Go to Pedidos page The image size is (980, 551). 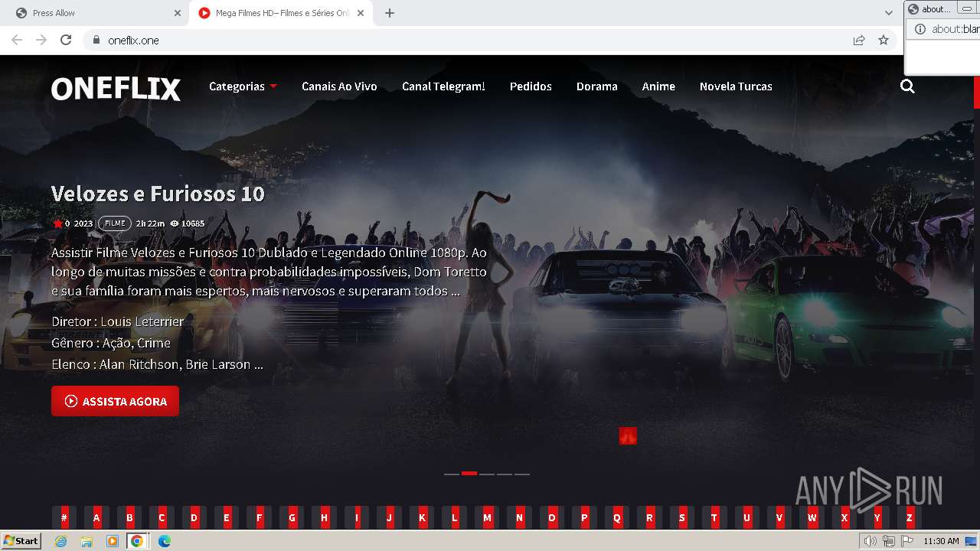(531, 86)
